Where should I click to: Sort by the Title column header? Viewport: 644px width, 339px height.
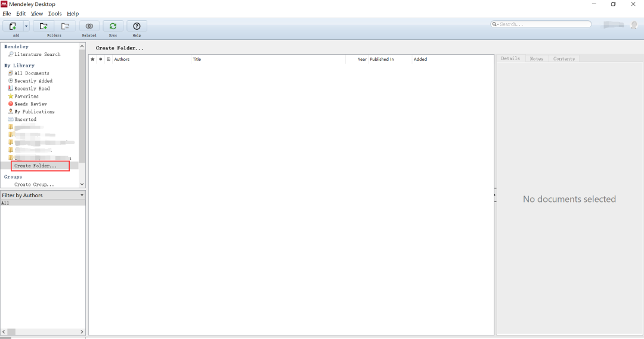pyautogui.click(x=268, y=59)
